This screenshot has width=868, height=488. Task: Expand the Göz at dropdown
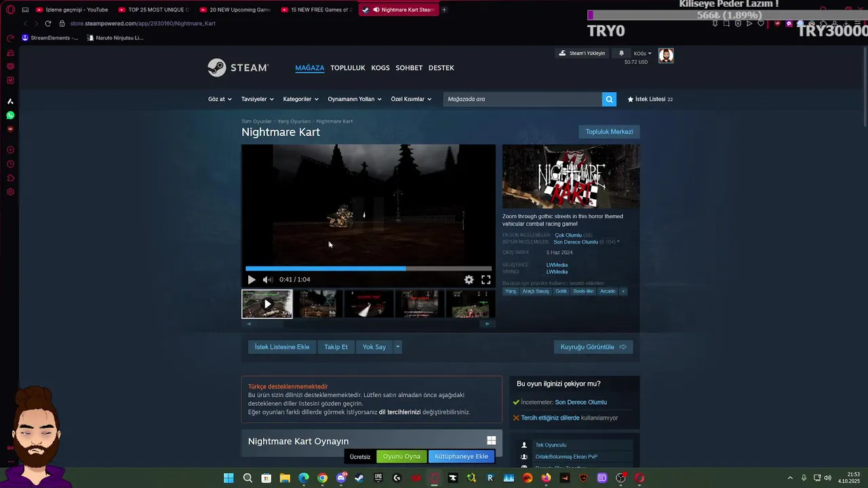(x=220, y=99)
